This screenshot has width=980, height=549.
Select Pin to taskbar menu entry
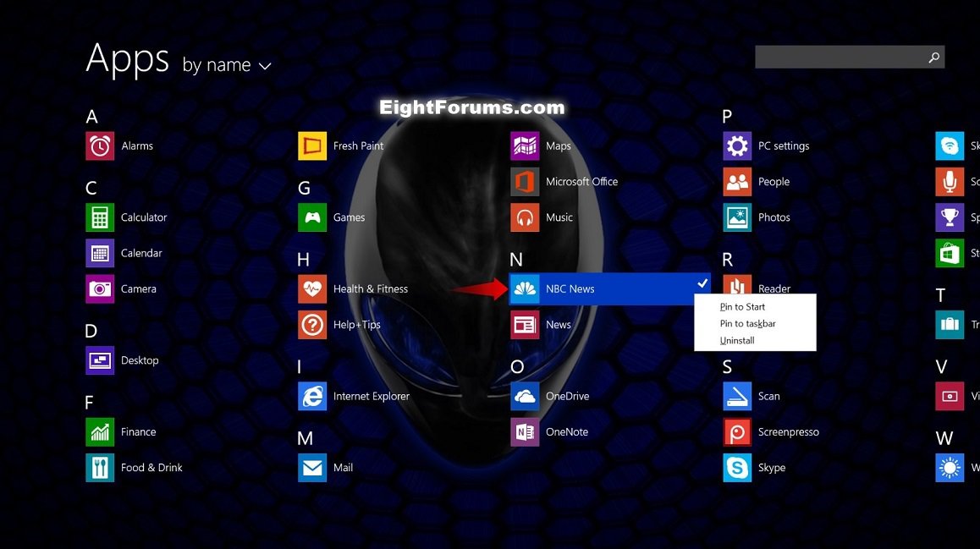[747, 324]
